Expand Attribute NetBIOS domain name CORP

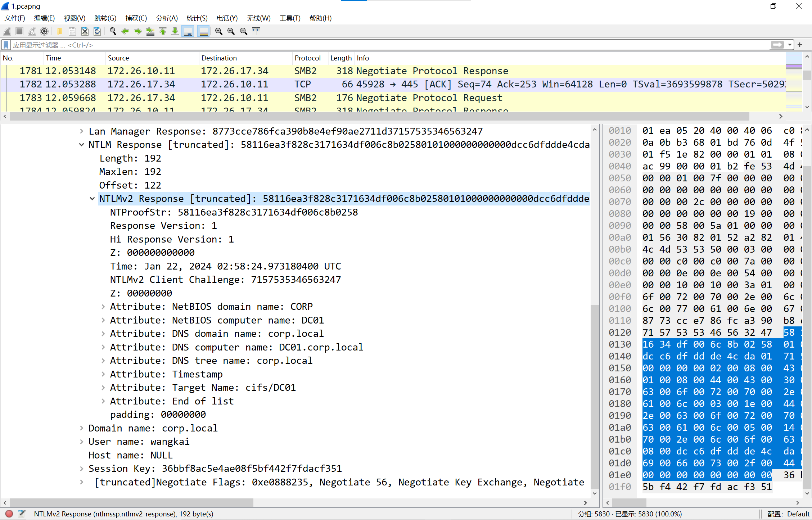click(x=103, y=307)
